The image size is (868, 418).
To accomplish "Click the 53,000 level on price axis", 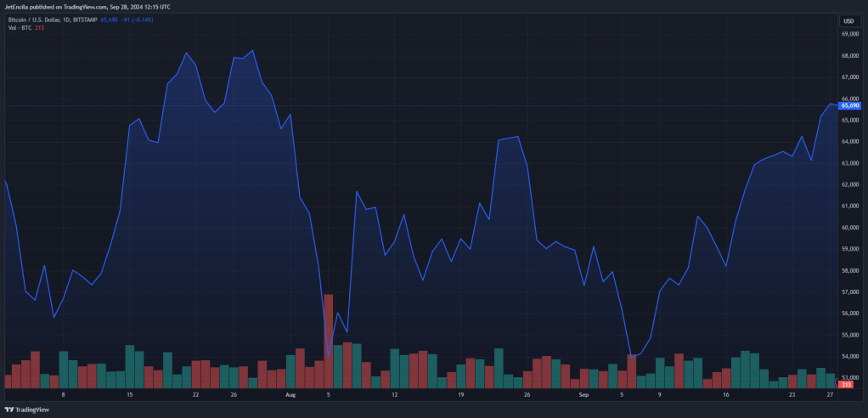I will 849,378.
